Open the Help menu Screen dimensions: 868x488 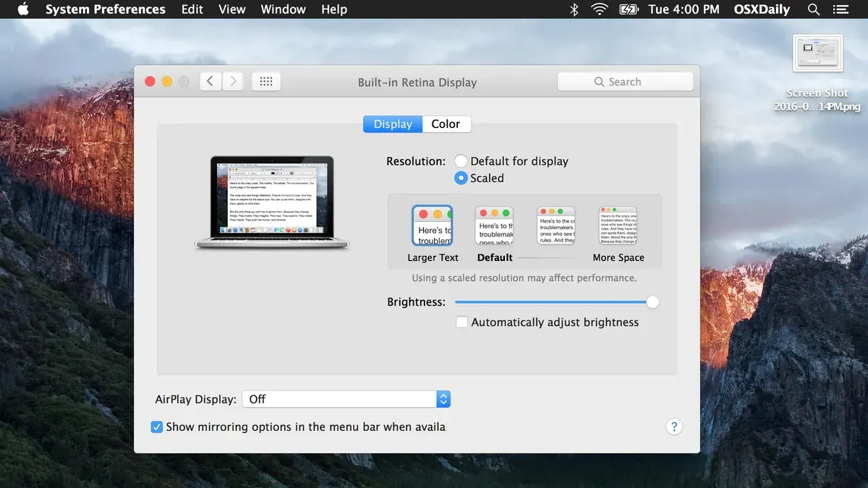click(334, 9)
